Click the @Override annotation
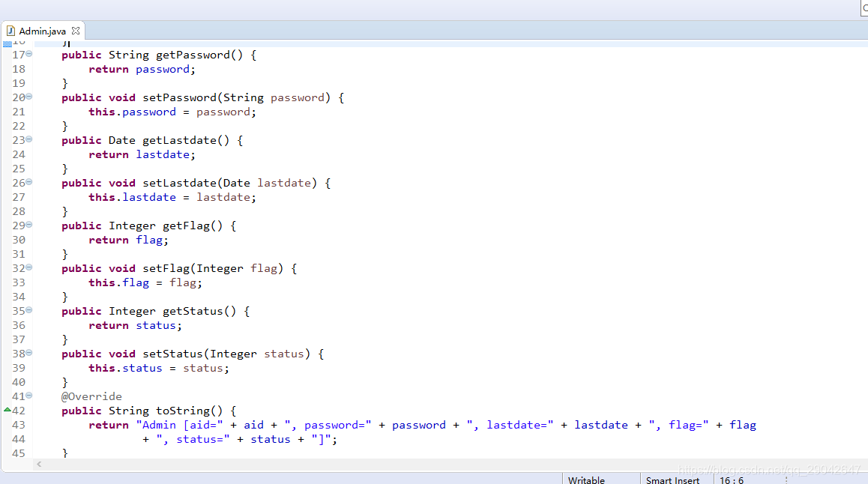Image resolution: width=868 pixels, height=484 pixels. click(x=91, y=396)
